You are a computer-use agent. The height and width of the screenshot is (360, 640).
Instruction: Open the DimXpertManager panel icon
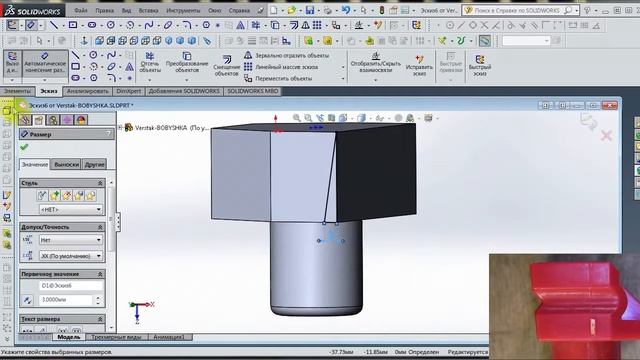click(67, 120)
